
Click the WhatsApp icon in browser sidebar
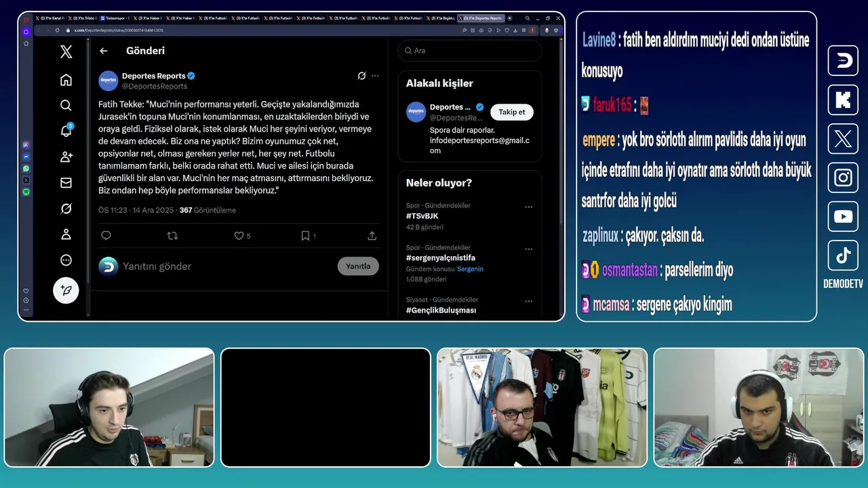tap(26, 168)
